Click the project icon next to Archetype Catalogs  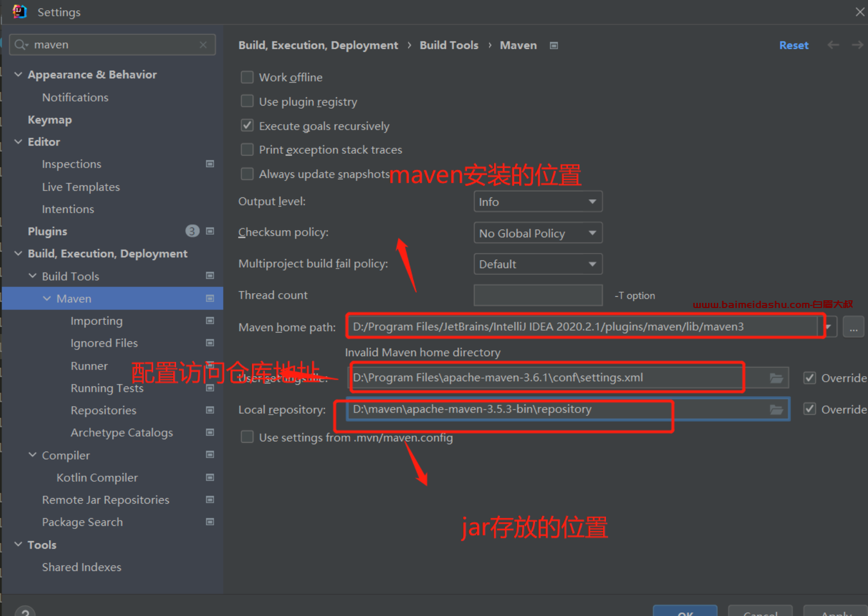pos(210,433)
